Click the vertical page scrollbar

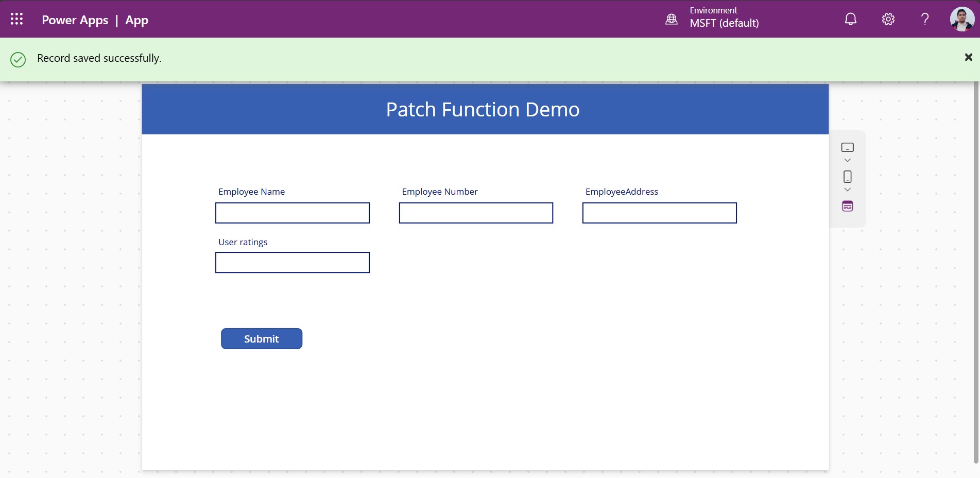click(x=976, y=272)
